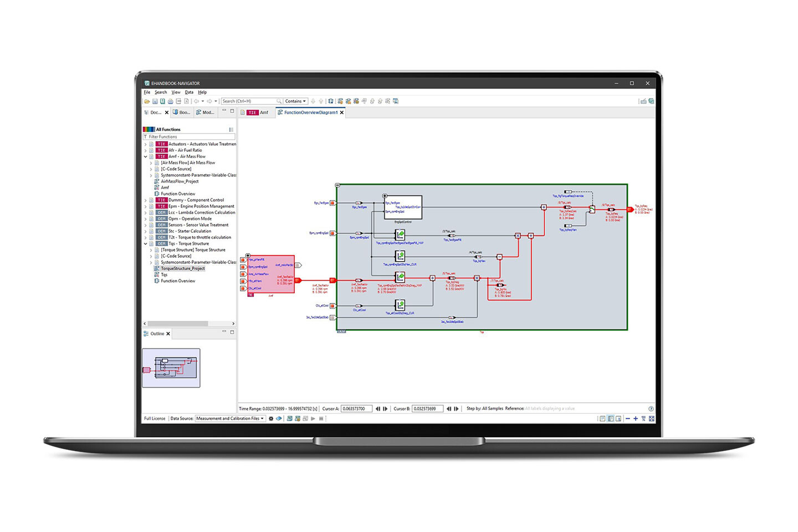Click fit-to-window icon at bottom right
This screenshot has height=532, width=798.
tap(652, 418)
